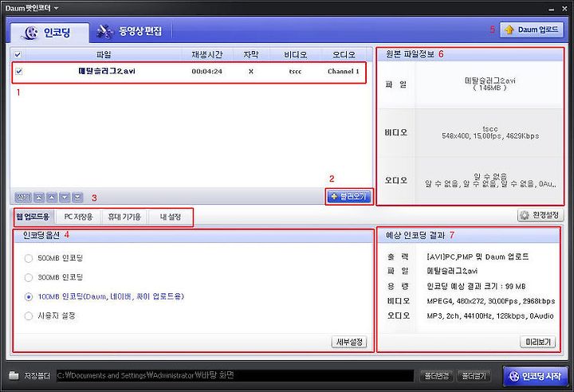Open 세부설정 detailed settings
This screenshot has height=392, width=574.
coord(349,342)
